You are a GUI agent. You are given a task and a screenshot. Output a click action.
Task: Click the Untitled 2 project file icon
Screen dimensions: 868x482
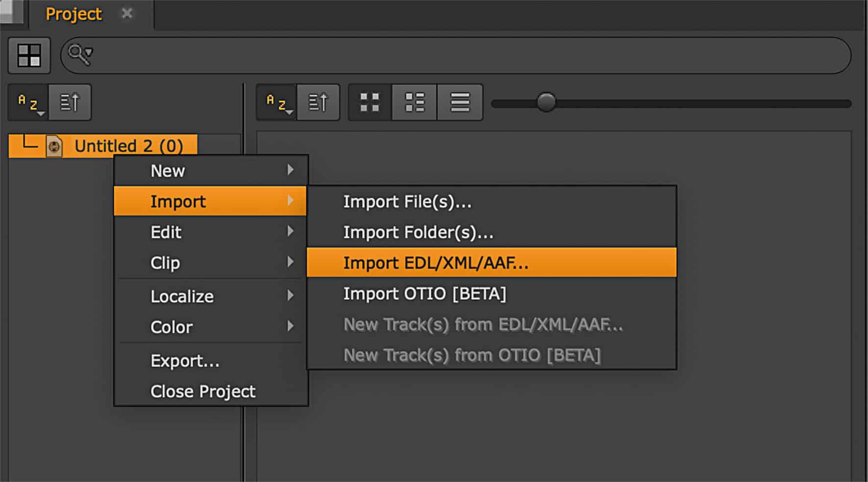54,145
